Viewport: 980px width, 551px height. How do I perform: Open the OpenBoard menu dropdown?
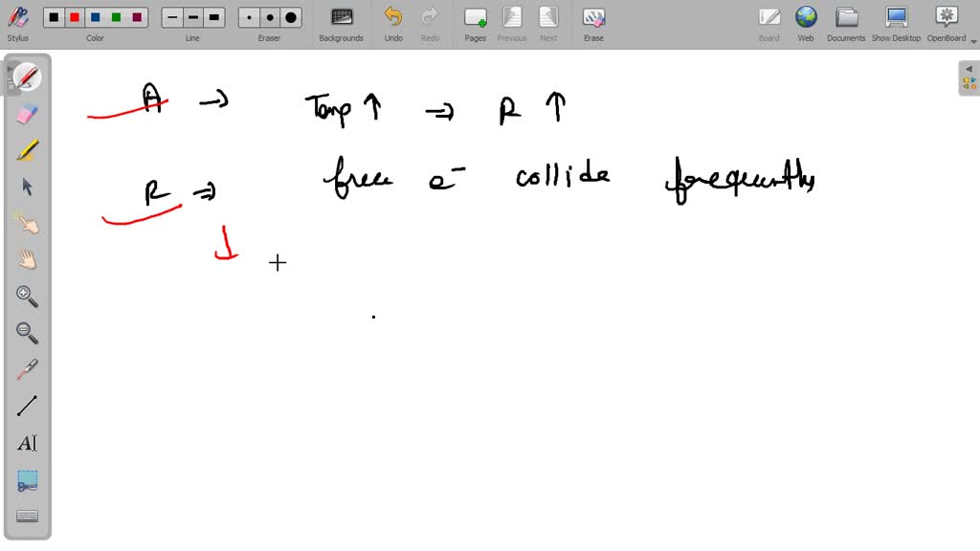point(972,39)
